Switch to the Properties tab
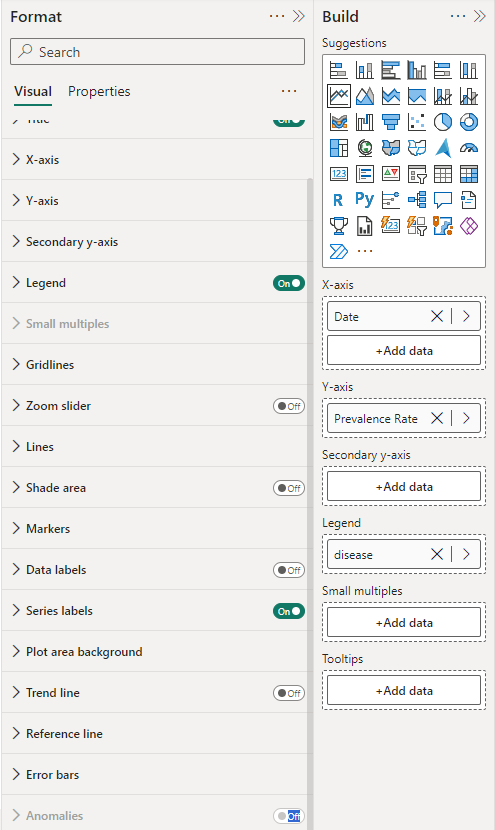 pyautogui.click(x=99, y=92)
